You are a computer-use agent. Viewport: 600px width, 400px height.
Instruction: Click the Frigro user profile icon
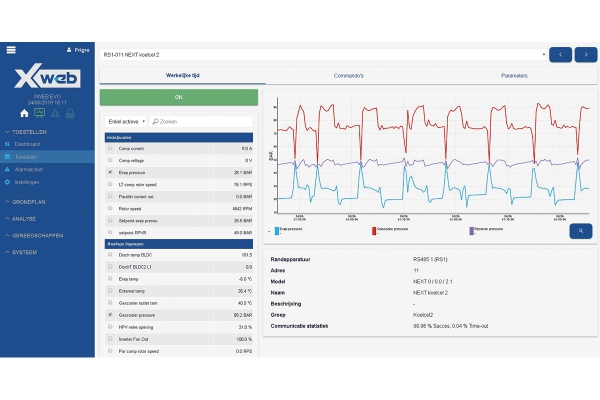point(69,50)
